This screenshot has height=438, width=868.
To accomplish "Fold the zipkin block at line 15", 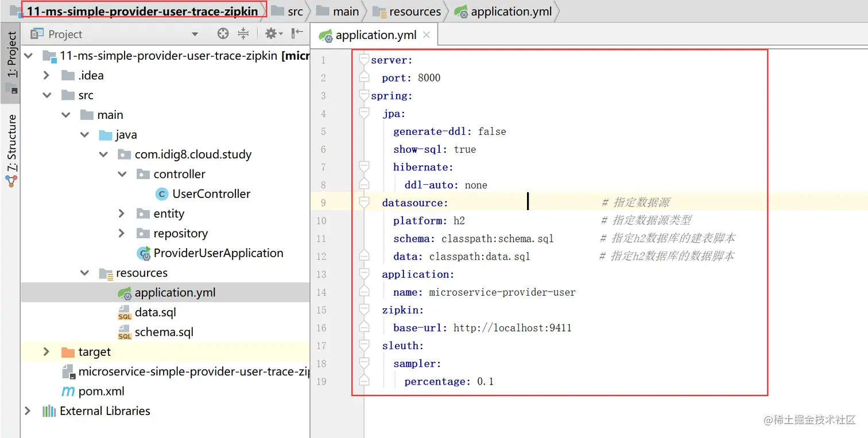I will [363, 309].
